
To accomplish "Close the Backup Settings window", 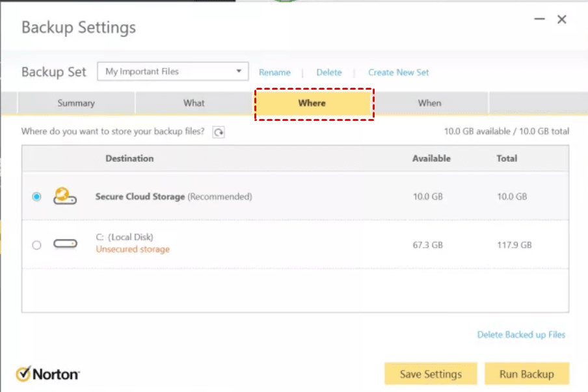I will tap(562, 20).
